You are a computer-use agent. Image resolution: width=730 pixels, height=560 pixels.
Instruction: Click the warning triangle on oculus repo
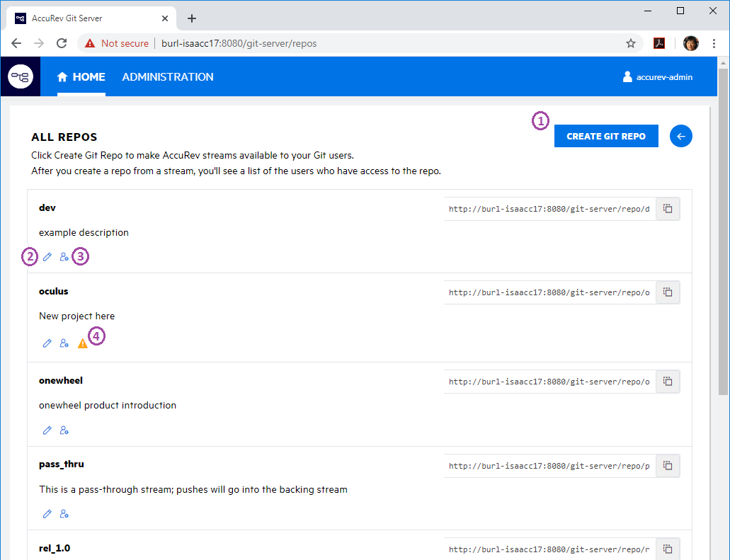83,343
